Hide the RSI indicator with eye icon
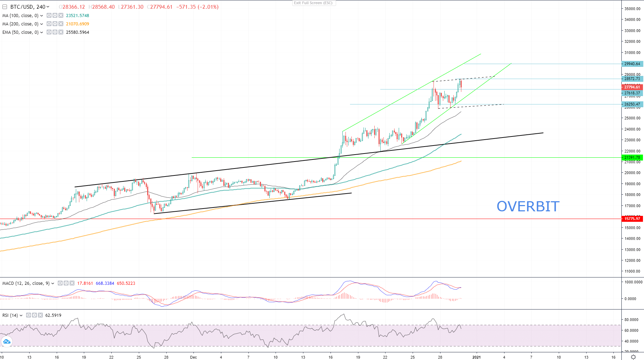 pos(29,315)
